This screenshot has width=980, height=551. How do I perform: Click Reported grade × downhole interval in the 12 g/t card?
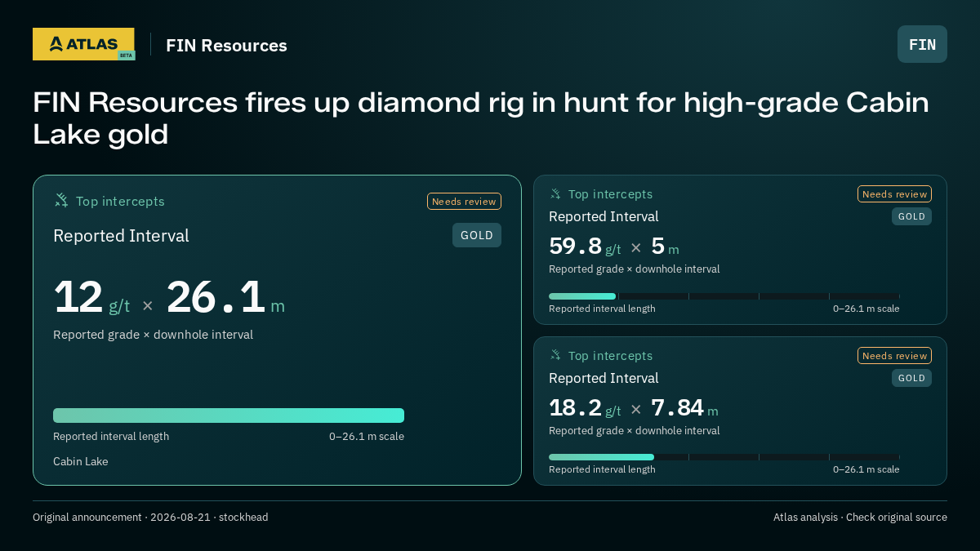153,335
